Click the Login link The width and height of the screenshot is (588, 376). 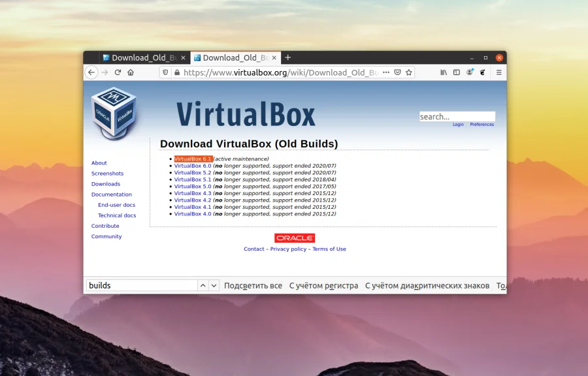[x=458, y=124]
